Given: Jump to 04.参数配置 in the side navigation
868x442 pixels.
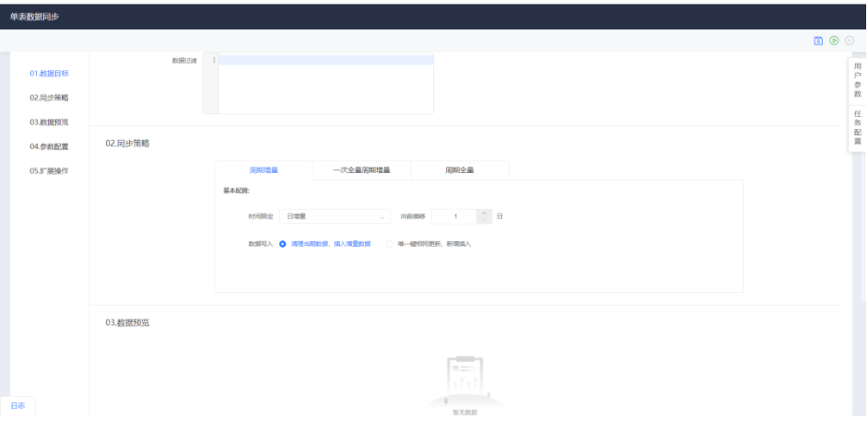Looking at the screenshot, I should click(x=49, y=146).
